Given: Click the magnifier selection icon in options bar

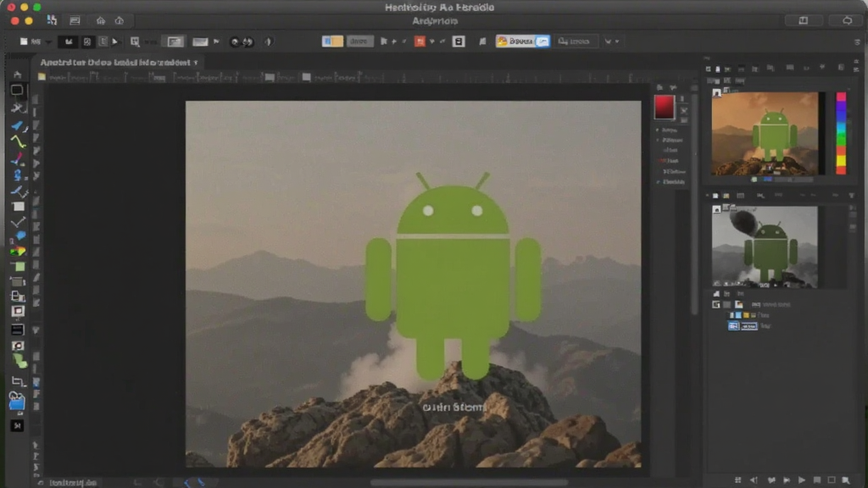Looking at the screenshot, I should coord(135,42).
